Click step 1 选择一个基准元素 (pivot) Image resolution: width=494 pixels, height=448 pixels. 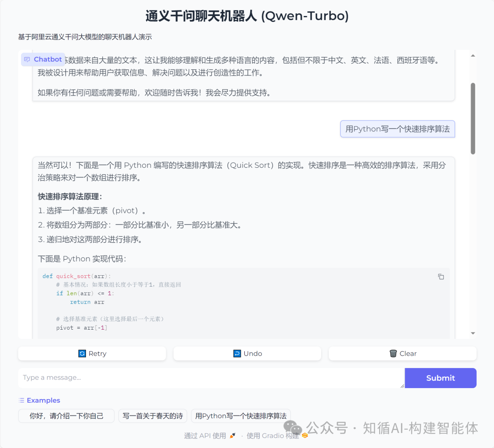pyautogui.click(x=92, y=211)
